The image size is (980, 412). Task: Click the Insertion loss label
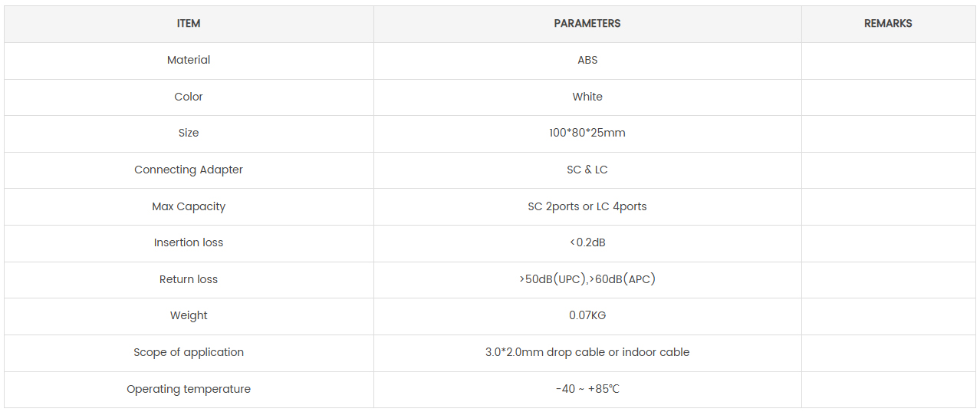[189, 242]
